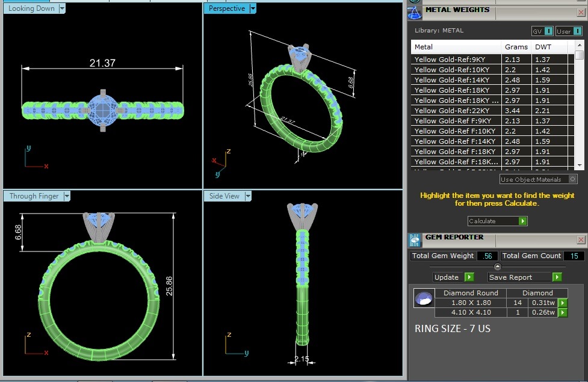Collapse the gem report divider arrow
Viewport: 588px width, 382px height.
pos(497,266)
